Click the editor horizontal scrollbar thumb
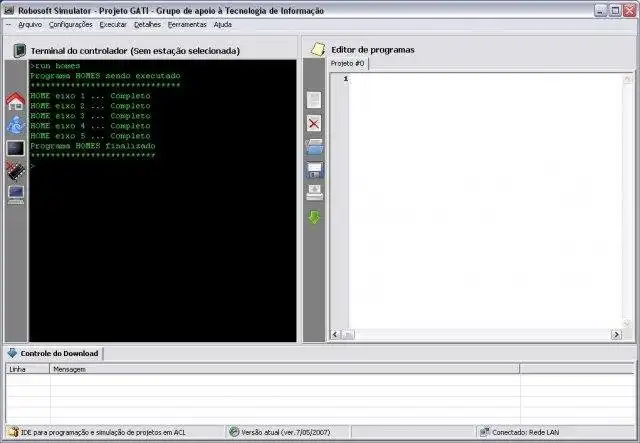640x443 pixels. coord(347,335)
